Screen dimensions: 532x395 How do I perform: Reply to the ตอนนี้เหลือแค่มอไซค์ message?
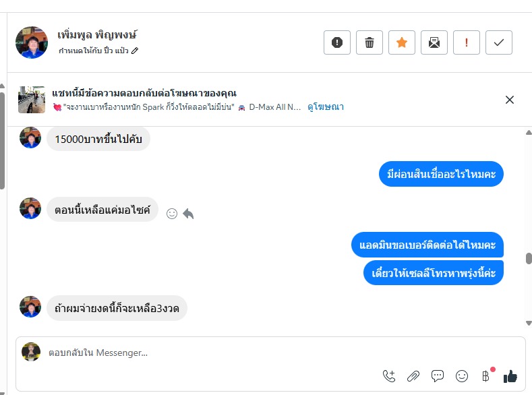point(188,213)
